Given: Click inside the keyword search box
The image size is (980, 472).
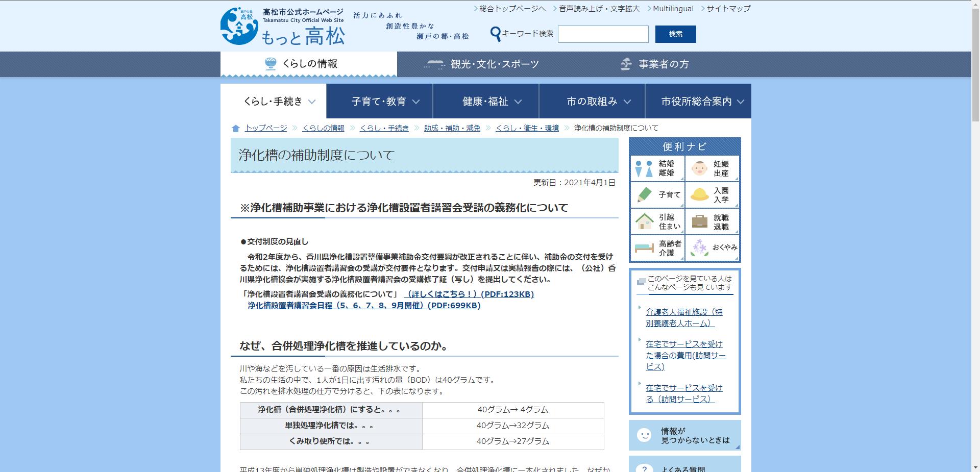Looking at the screenshot, I should pos(603,34).
